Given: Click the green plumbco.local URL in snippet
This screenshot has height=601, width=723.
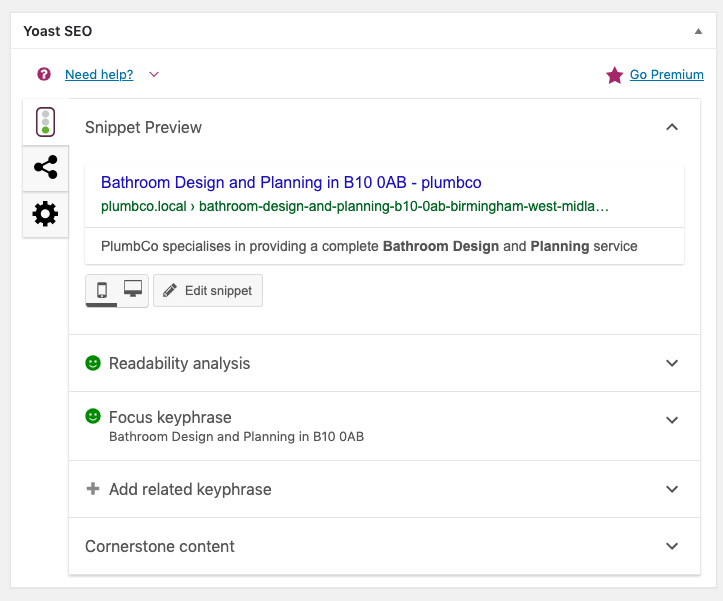Looking at the screenshot, I should (355, 206).
